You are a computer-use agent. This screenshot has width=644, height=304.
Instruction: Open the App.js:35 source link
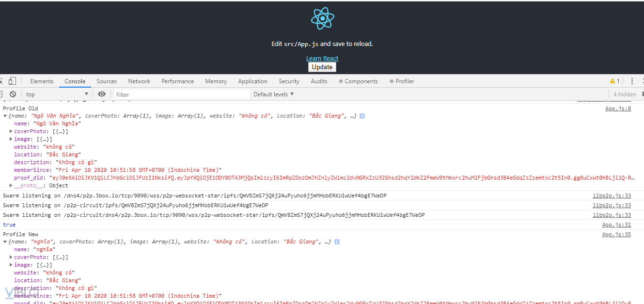617,234
